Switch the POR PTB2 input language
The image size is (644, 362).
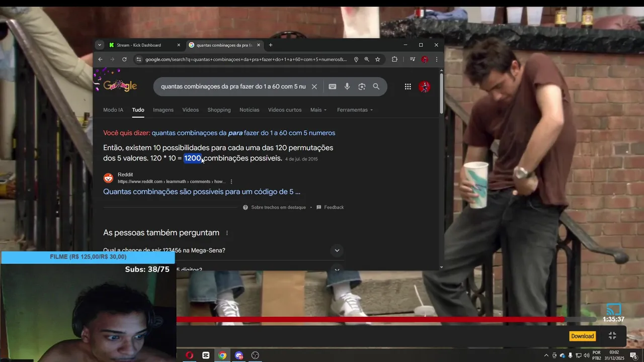[x=597, y=355]
